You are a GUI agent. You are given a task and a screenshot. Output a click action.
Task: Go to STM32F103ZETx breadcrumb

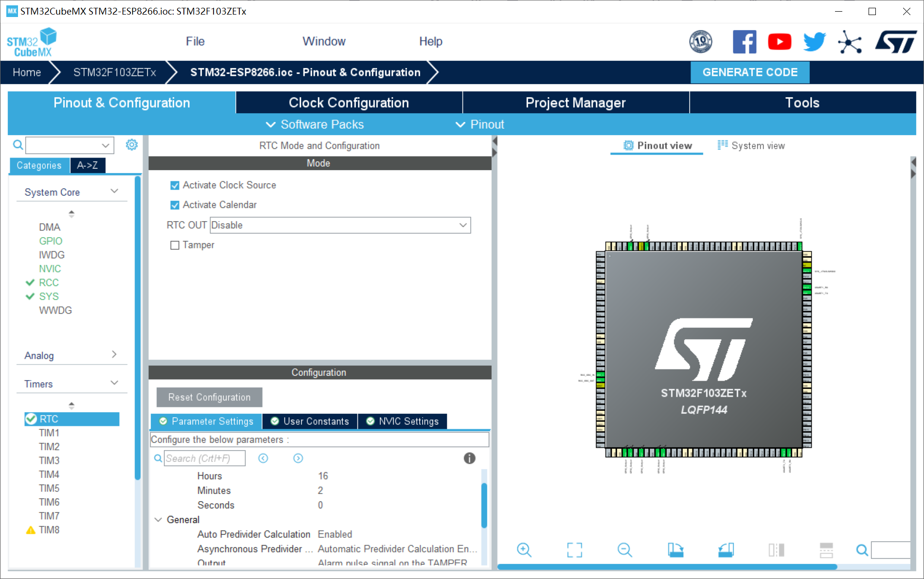click(x=115, y=72)
